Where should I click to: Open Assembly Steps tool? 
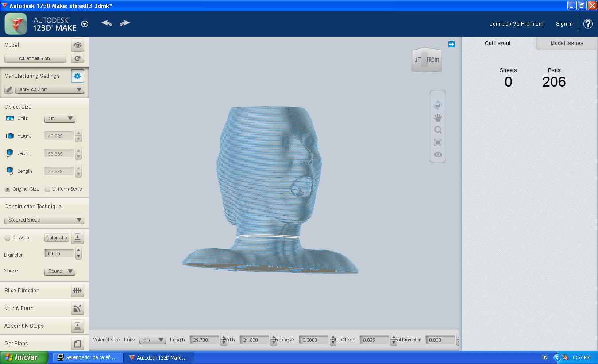pyautogui.click(x=77, y=326)
